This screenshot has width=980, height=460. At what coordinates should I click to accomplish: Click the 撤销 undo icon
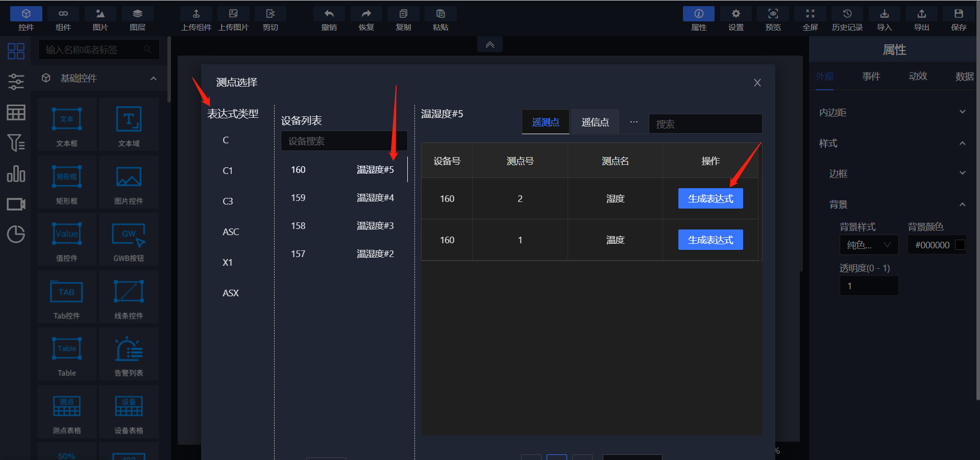point(329,14)
